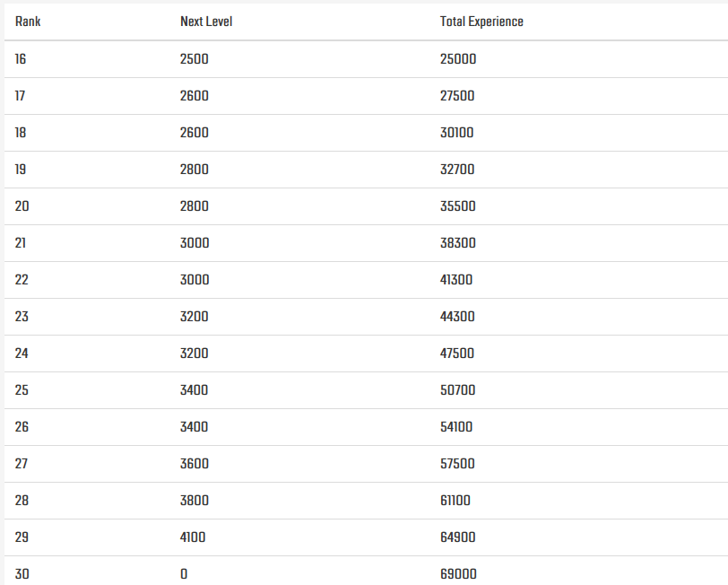Click the Total Experience column header
The image size is (728, 585).
click(x=481, y=22)
